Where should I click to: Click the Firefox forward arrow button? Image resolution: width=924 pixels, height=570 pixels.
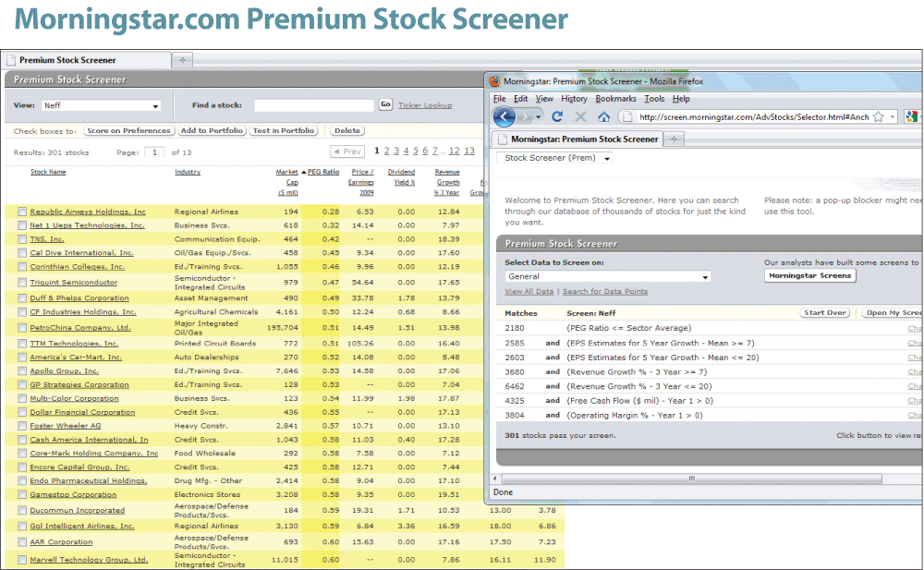524,116
